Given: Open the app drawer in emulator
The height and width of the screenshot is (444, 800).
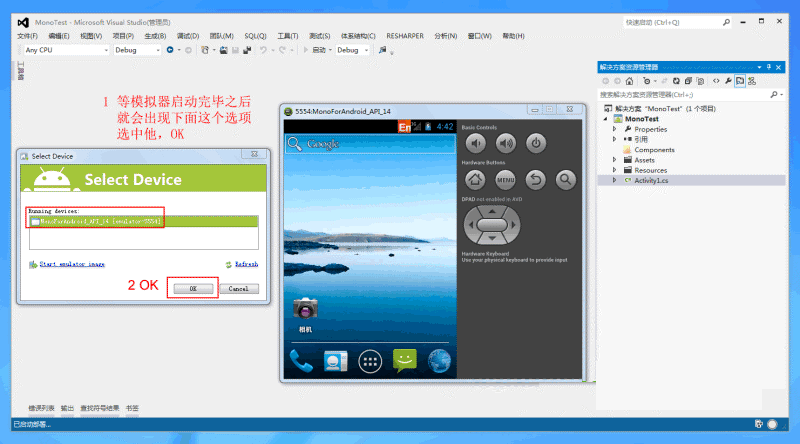Looking at the screenshot, I should [x=370, y=362].
